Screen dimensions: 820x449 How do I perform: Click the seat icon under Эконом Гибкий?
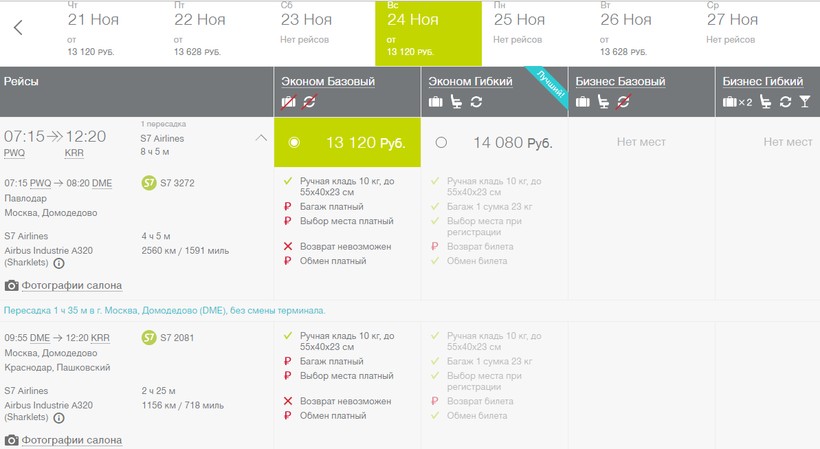(x=456, y=101)
